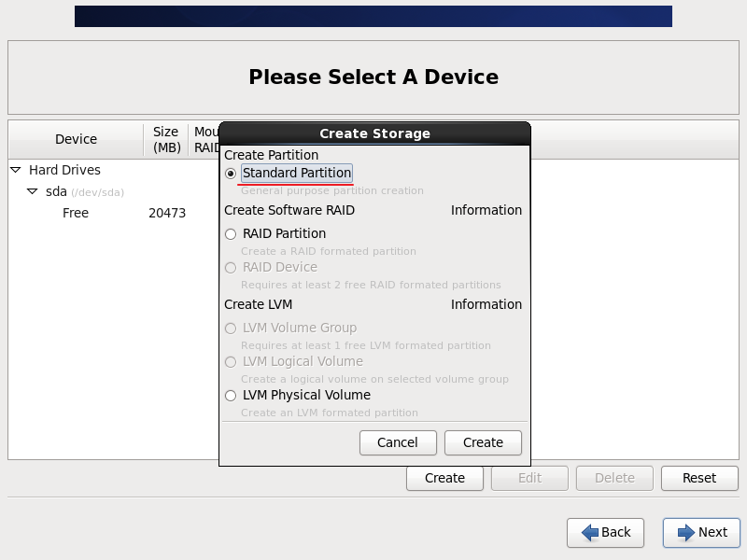The width and height of the screenshot is (747, 560).
Task: Open Information beside Create LVM
Action: (486, 304)
